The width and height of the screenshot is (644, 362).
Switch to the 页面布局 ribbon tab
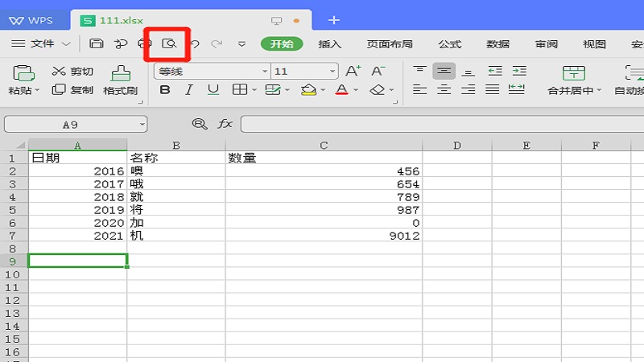[x=390, y=44]
